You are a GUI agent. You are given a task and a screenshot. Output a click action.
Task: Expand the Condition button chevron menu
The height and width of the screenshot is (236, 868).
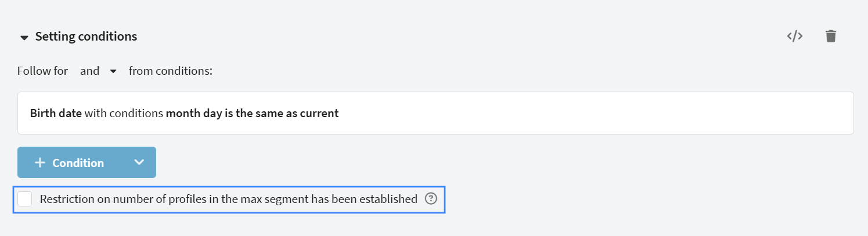[139, 162]
